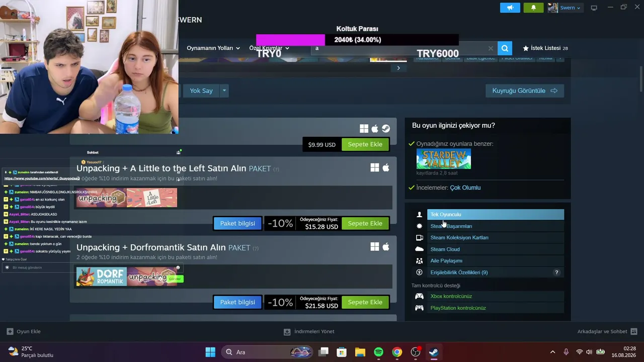Screen dimensions: 644x362
Task: Click the Steam Başarımları achievements icon
Action: pyautogui.click(x=420, y=226)
